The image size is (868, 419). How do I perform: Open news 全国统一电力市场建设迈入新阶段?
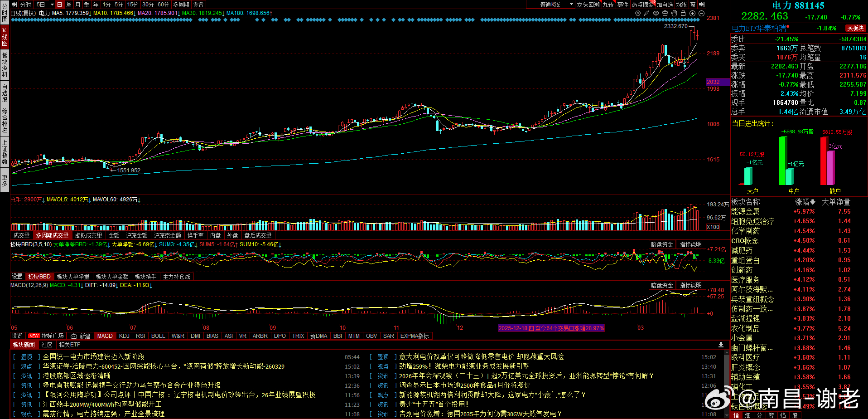click(x=93, y=357)
